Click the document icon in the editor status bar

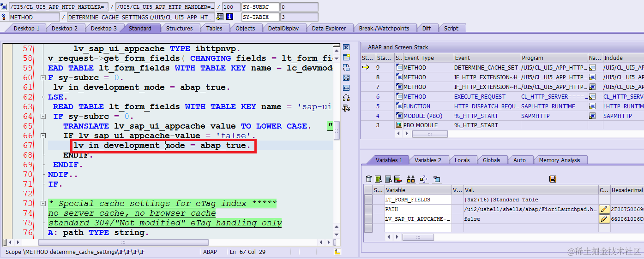[338, 252]
